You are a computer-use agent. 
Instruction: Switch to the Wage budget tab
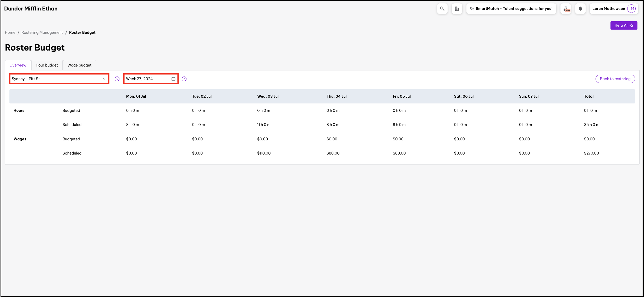tap(79, 65)
